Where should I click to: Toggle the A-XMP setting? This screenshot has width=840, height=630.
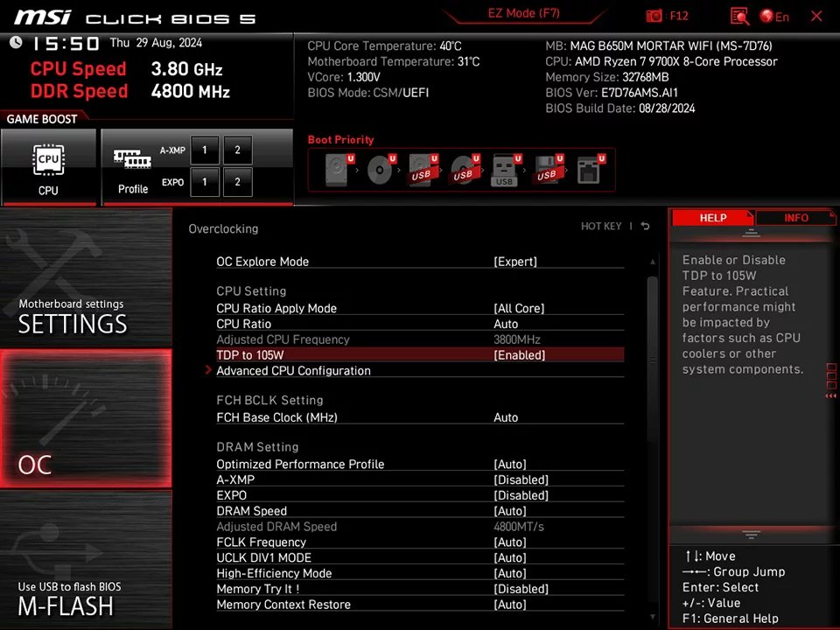[x=420, y=479]
